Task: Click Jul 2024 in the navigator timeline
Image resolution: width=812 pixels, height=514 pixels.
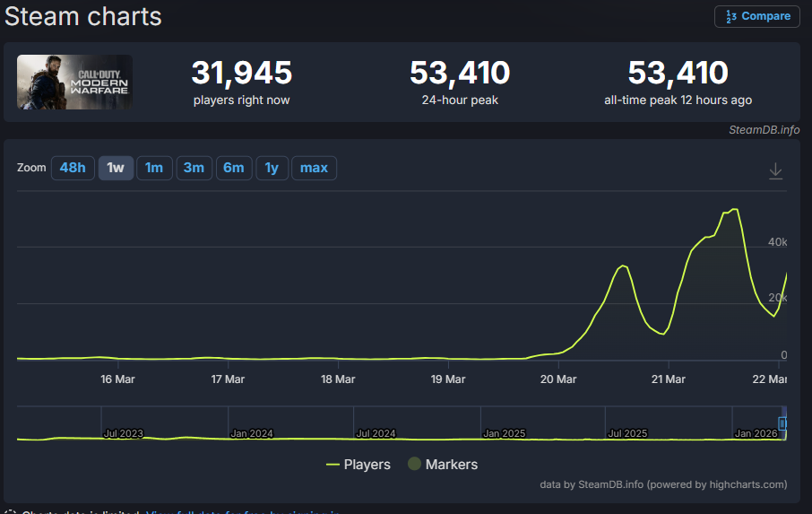Action: click(376, 433)
